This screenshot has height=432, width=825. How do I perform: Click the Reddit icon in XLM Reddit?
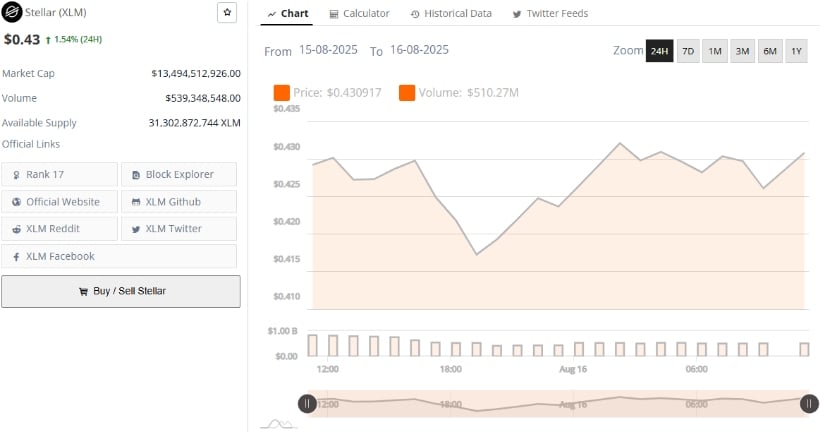pyautogui.click(x=16, y=229)
